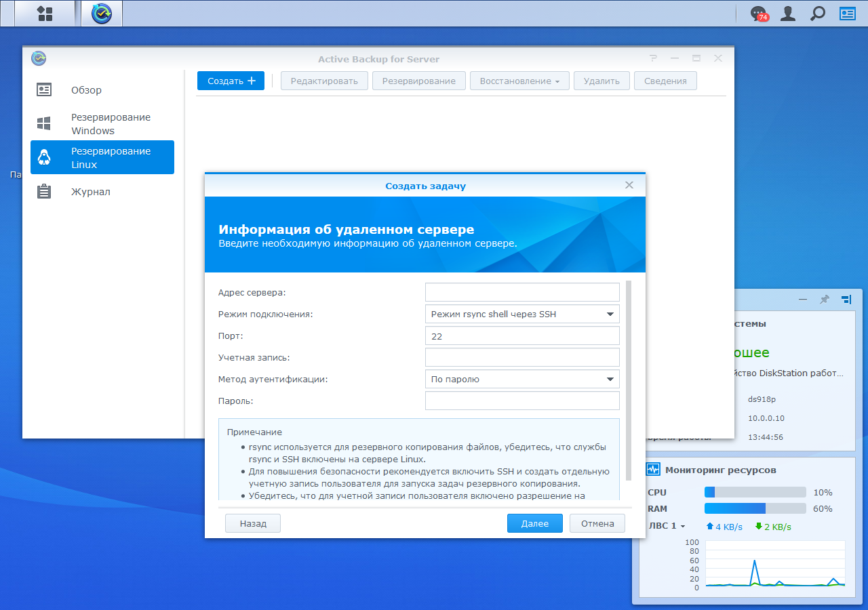Viewport: 868px width, 610px height.
Task: Switch to Резервирование Windows
Action: pyautogui.click(x=102, y=123)
